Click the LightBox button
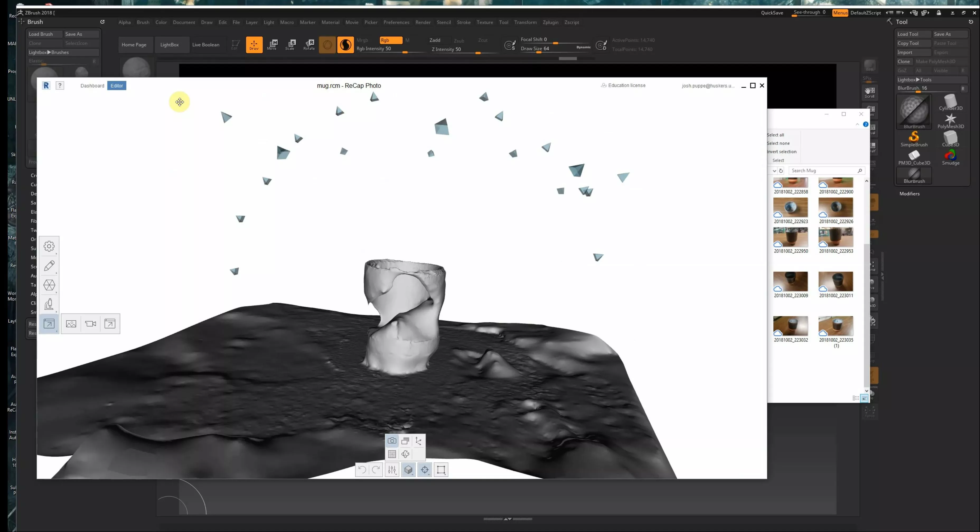Screen dimensions: 980x532 pos(169,45)
